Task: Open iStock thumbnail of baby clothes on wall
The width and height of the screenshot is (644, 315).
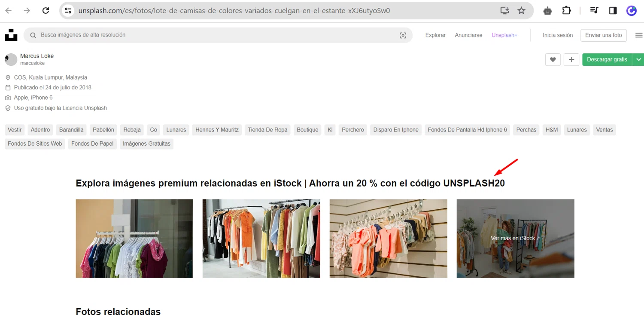Action: tap(389, 239)
